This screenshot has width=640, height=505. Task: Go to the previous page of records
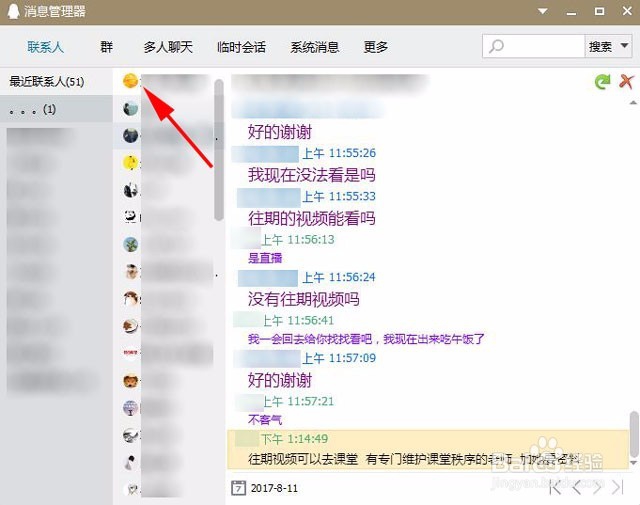click(x=577, y=487)
